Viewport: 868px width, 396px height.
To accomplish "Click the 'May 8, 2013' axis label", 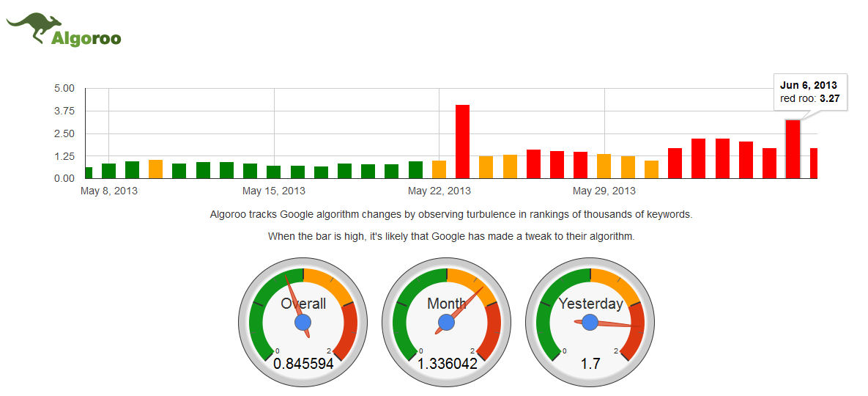I will point(109,191).
